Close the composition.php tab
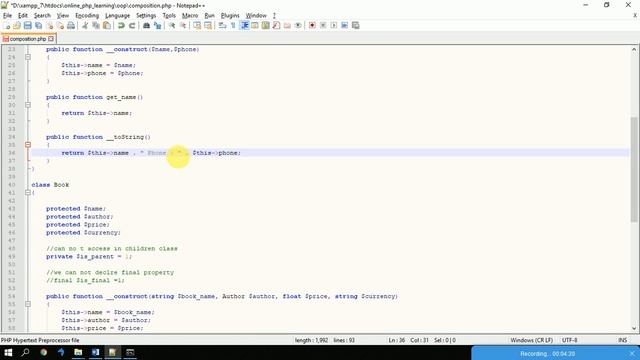 (51, 39)
